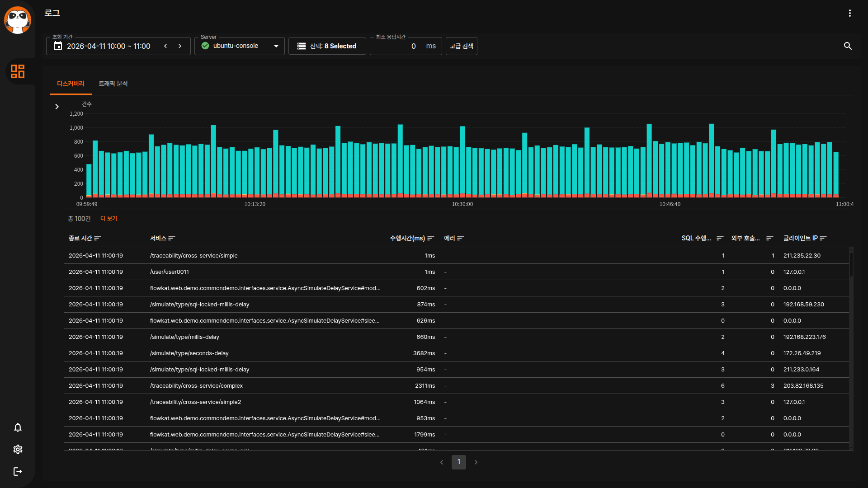Click the 에러 column sort icon
This screenshot has width=868, height=488.
click(x=460, y=238)
